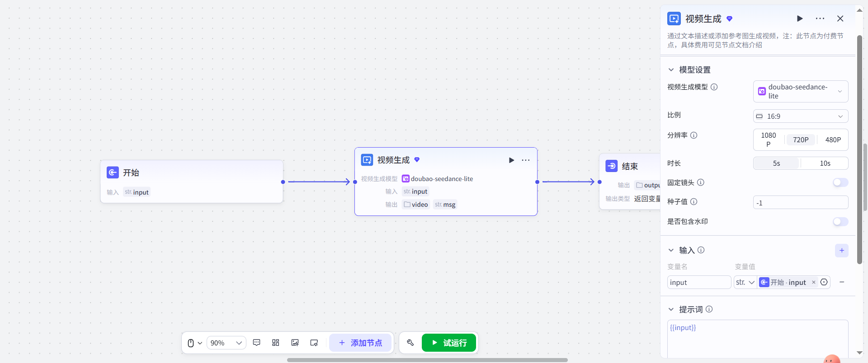Show info for 视频生成模型

(714, 87)
